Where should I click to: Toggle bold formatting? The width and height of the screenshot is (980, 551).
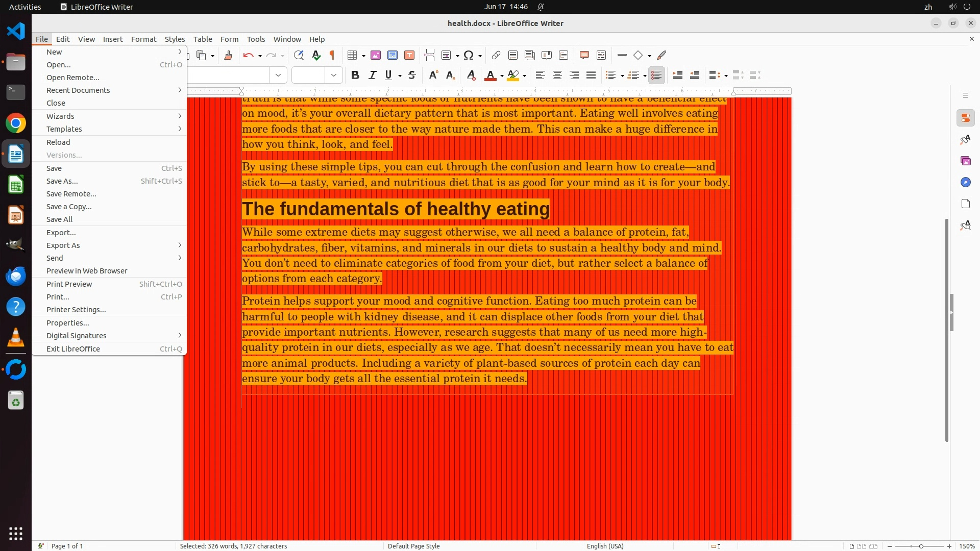[355, 76]
